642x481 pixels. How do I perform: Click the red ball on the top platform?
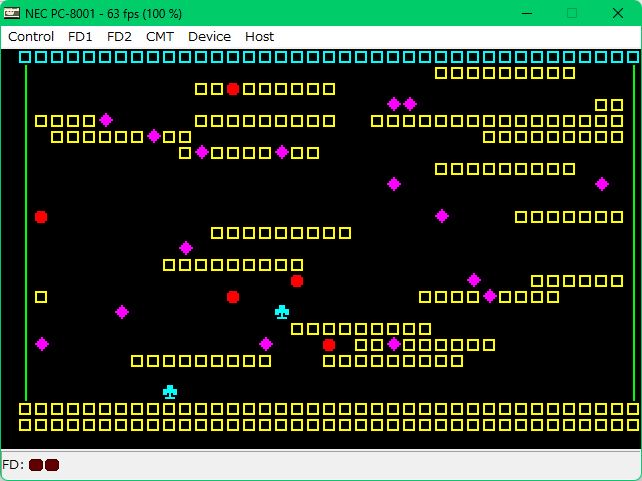pos(233,89)
